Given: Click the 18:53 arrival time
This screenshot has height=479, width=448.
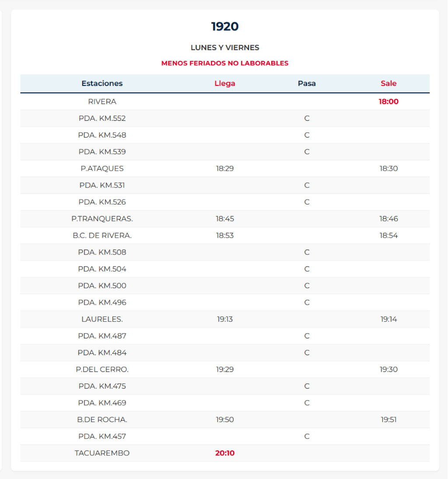Looking at the screenshot, I should pyautogui.click(x=225, y=236).
